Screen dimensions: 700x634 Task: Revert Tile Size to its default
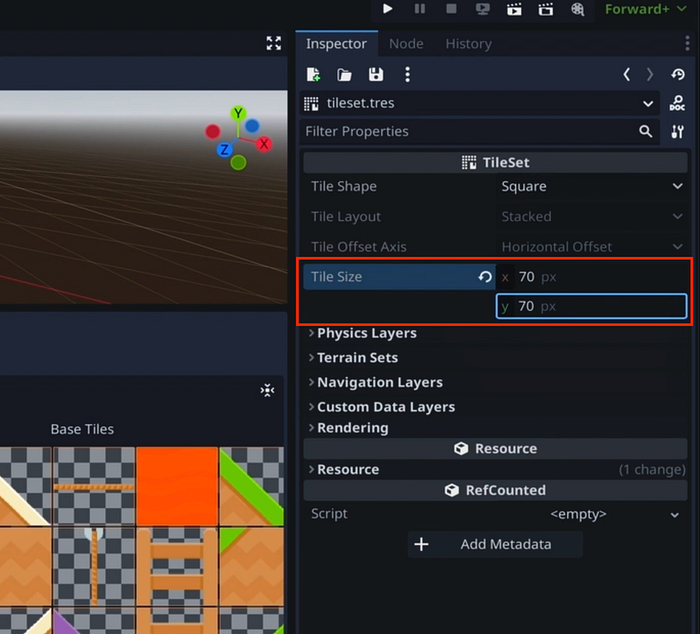(x=484, y=277)
